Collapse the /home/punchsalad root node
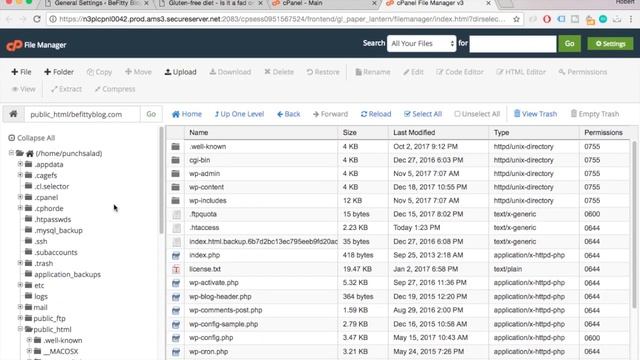The width and height of the screenshot is (640, 360). (x=11, y=153)
